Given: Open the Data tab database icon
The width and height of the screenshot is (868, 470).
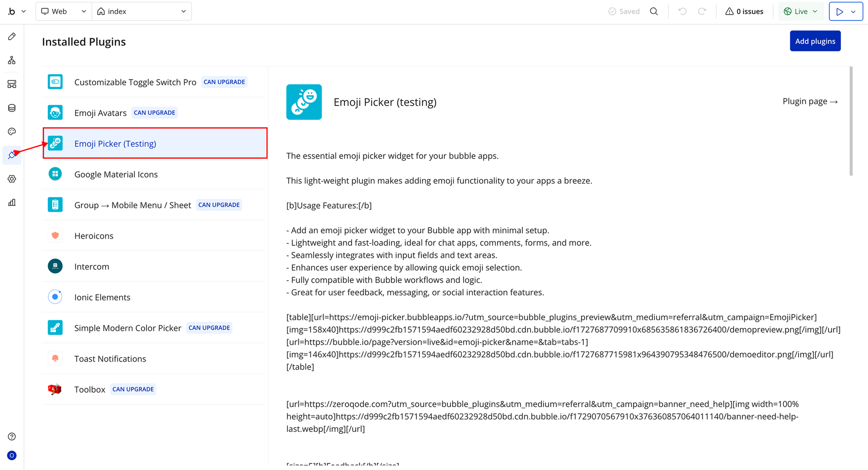Looking at the screenshot, I should click(12, 108).
